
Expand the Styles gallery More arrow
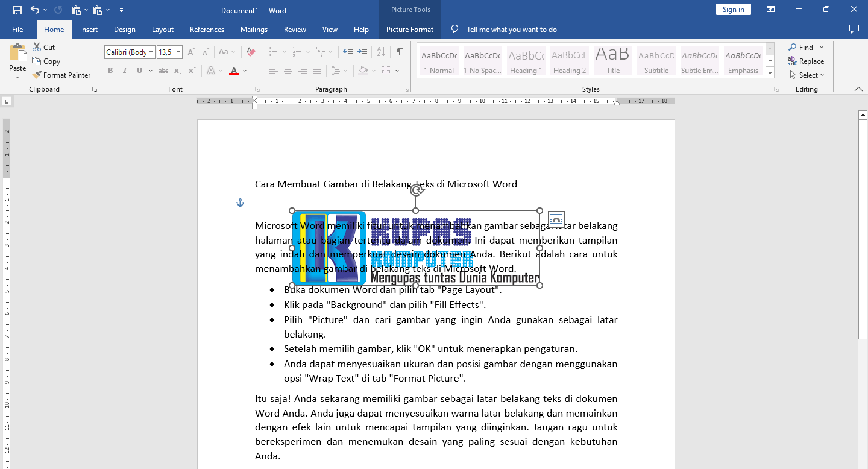770,73
